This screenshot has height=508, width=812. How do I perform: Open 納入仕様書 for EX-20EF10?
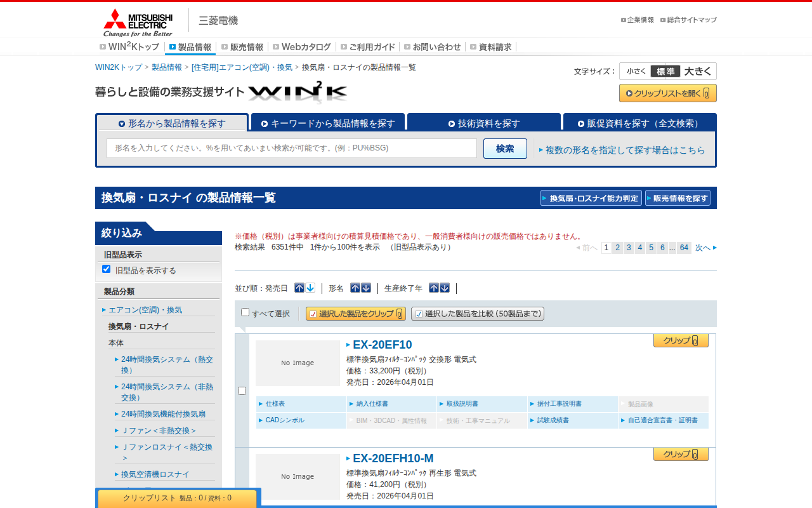[x=391, y=404]
